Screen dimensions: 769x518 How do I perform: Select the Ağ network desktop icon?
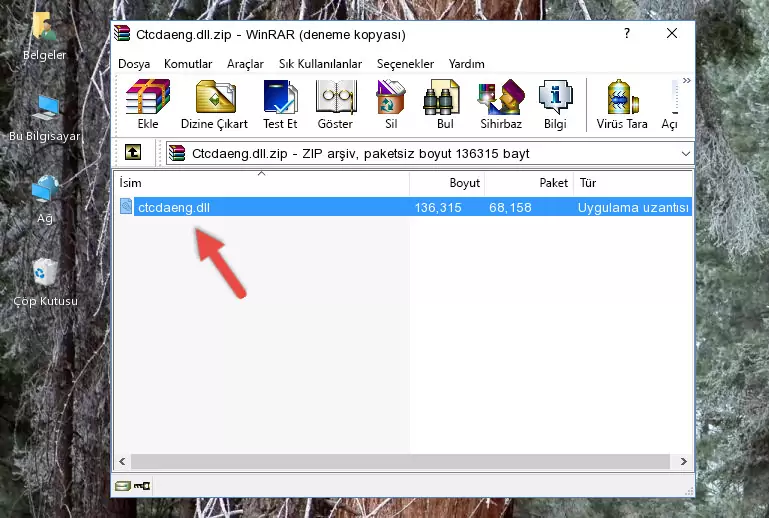[x=45, y=200]
